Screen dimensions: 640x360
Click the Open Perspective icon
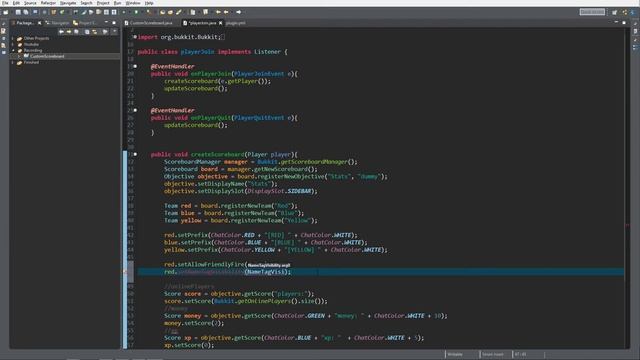615,12
